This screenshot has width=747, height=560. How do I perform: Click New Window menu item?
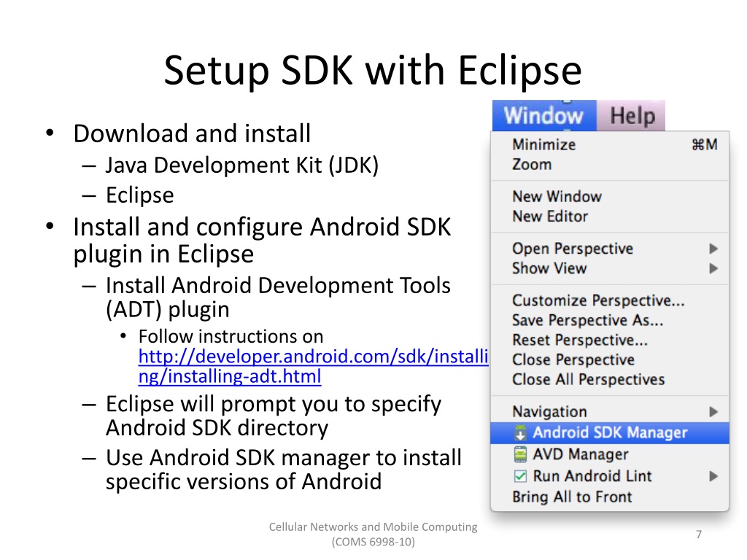click(x=610, y=196)
